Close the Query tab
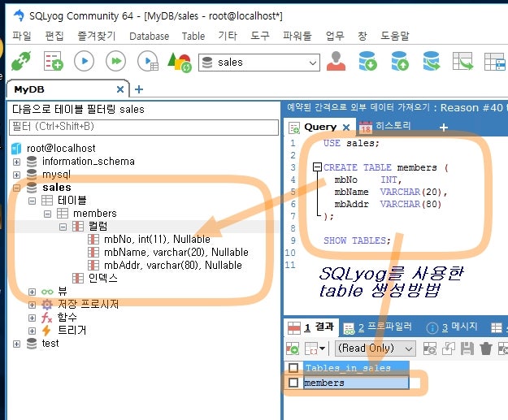Image resolution: width=508 pixels, height=420 pixels. (x=346, y=128)
